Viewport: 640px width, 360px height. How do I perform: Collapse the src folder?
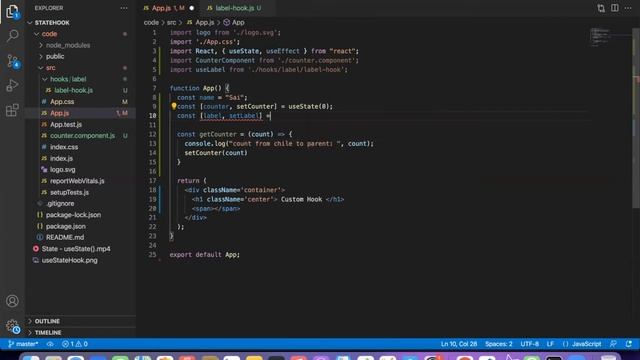(41, 68)
